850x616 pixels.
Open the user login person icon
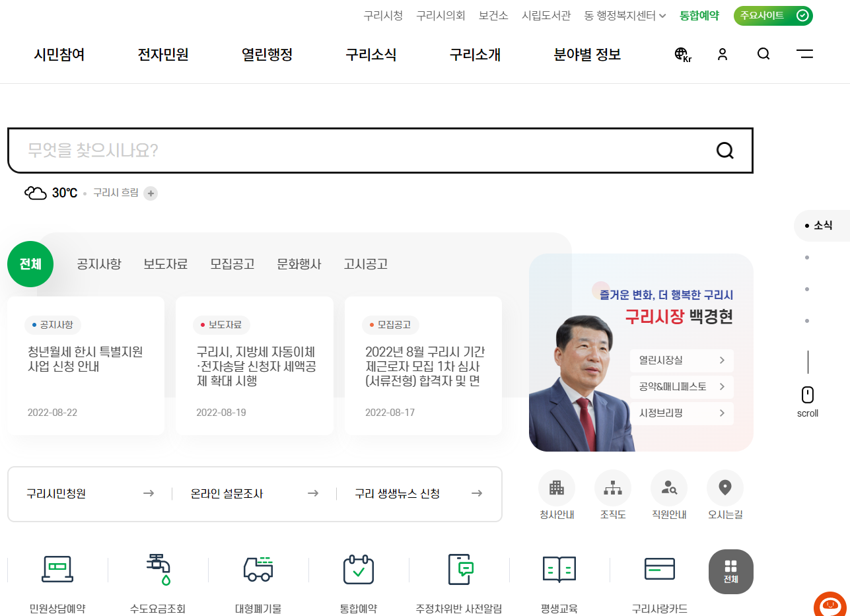[723, 55]
